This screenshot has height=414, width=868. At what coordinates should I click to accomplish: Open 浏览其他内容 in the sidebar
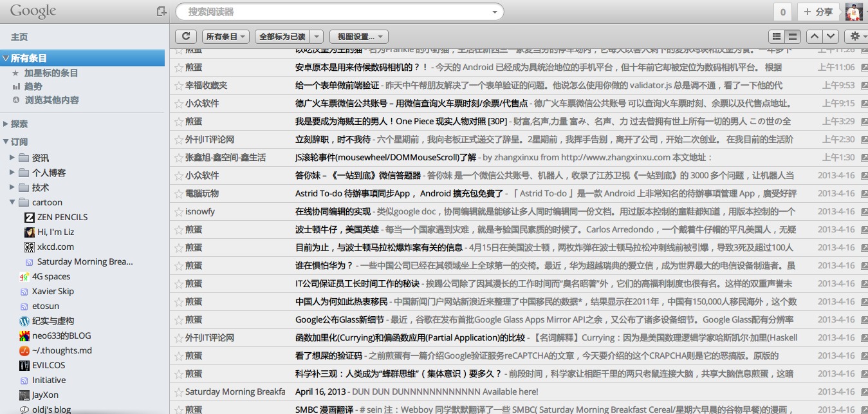point(51,100)
